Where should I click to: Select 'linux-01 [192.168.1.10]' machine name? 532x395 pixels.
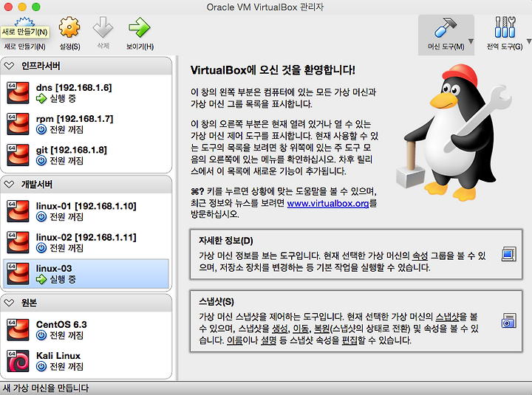coord(86,206)
